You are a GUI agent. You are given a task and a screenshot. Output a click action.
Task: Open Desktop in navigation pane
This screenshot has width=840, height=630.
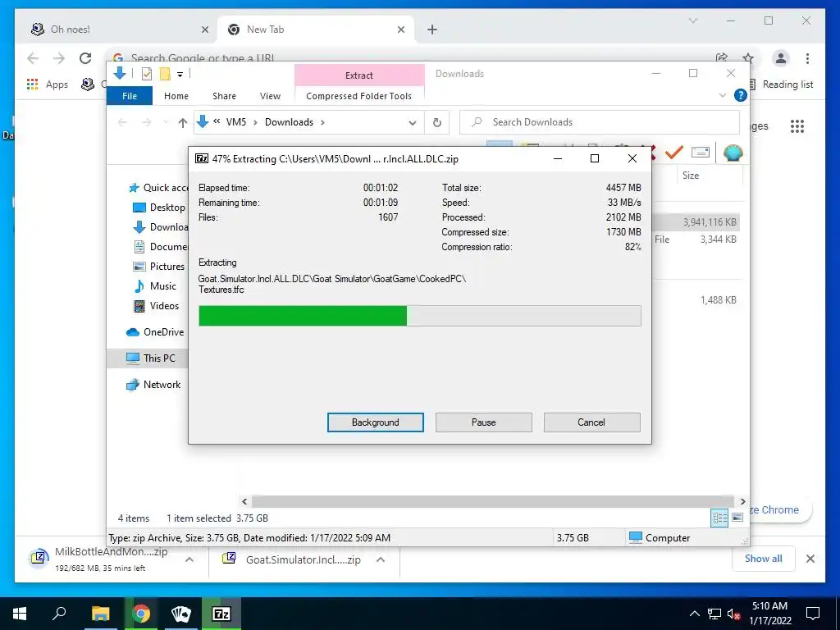tap(159, 208)
